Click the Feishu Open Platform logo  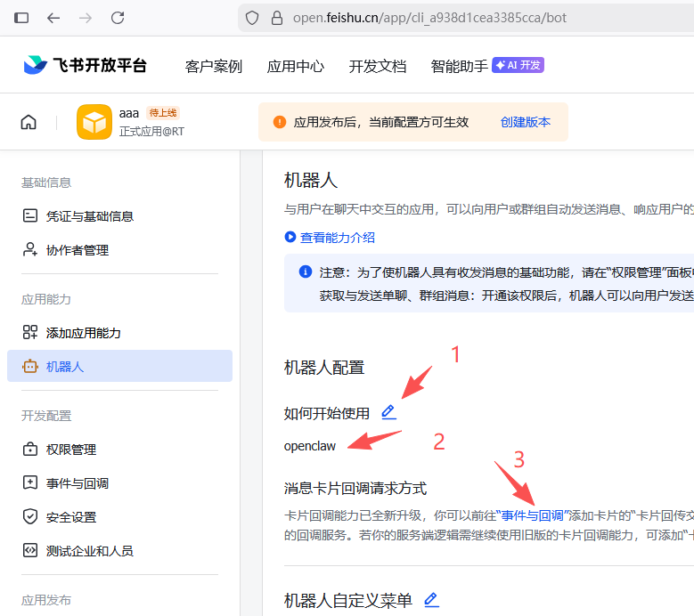coord(85,66)
